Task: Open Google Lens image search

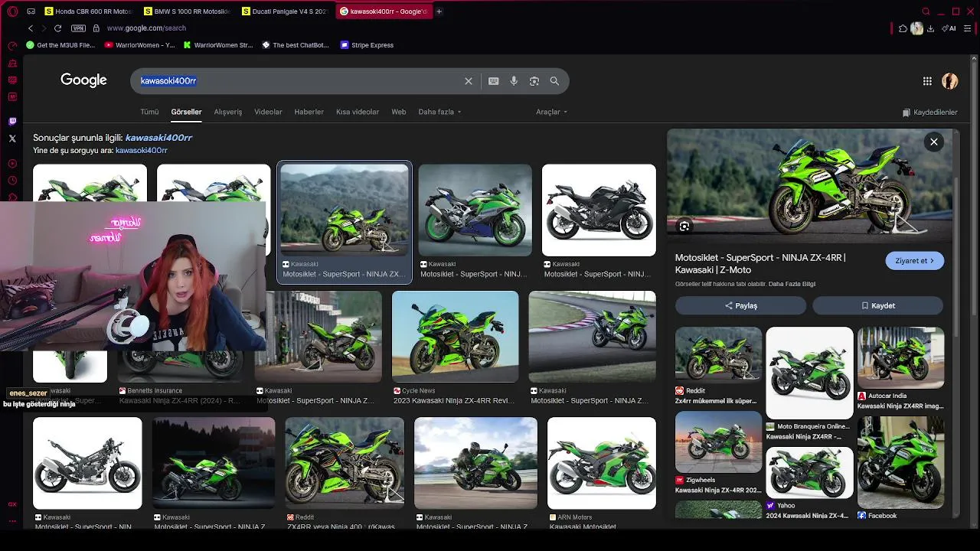Action: click(534, 81)
